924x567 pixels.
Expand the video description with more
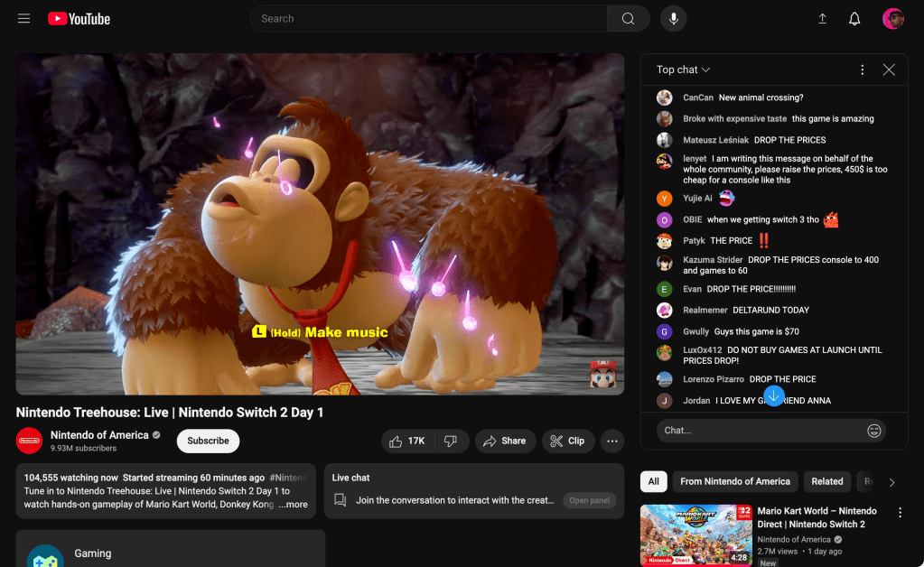[294, 505]
